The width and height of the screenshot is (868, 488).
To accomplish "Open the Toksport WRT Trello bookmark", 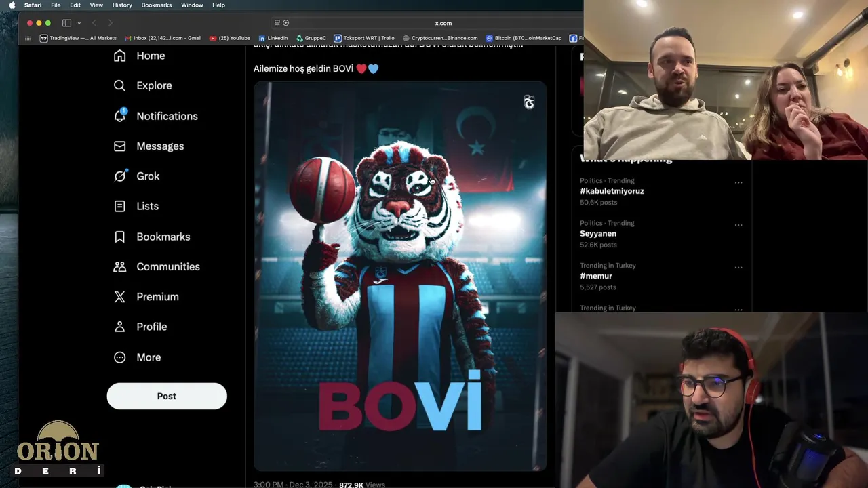I will click(364, 38).
